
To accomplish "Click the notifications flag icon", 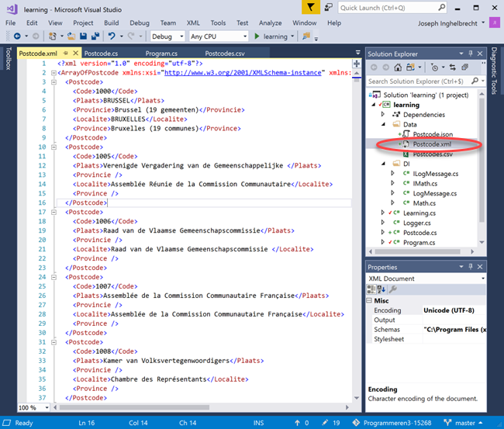I will tap(310, 8).
